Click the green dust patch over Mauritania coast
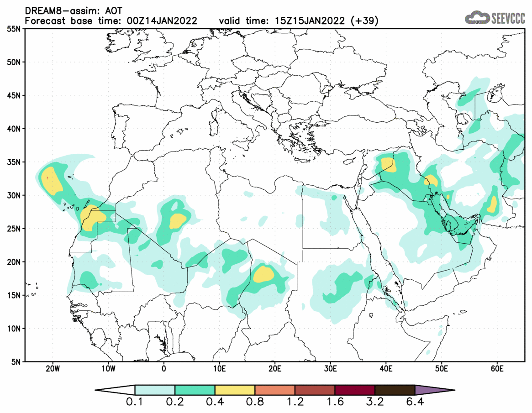 tap(89, 280)
